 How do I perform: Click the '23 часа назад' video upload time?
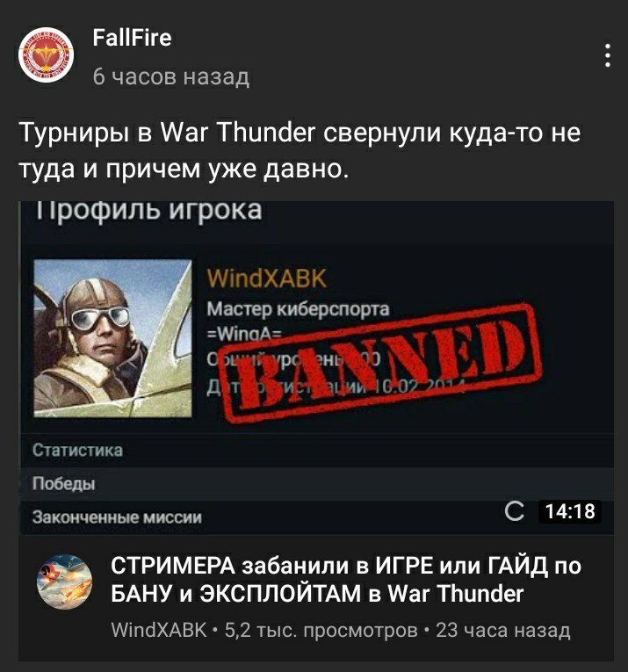click(503, 630)
